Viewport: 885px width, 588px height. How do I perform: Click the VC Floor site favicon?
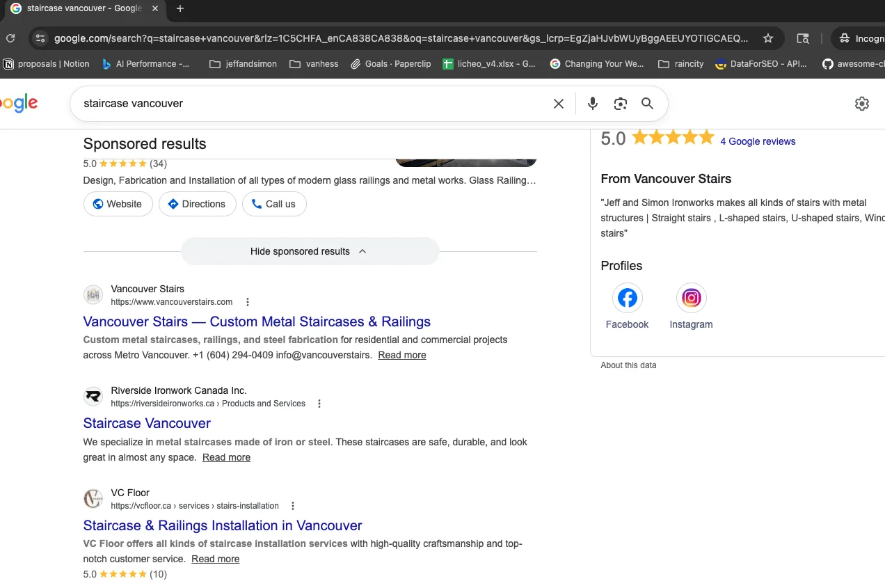(93, 499)
